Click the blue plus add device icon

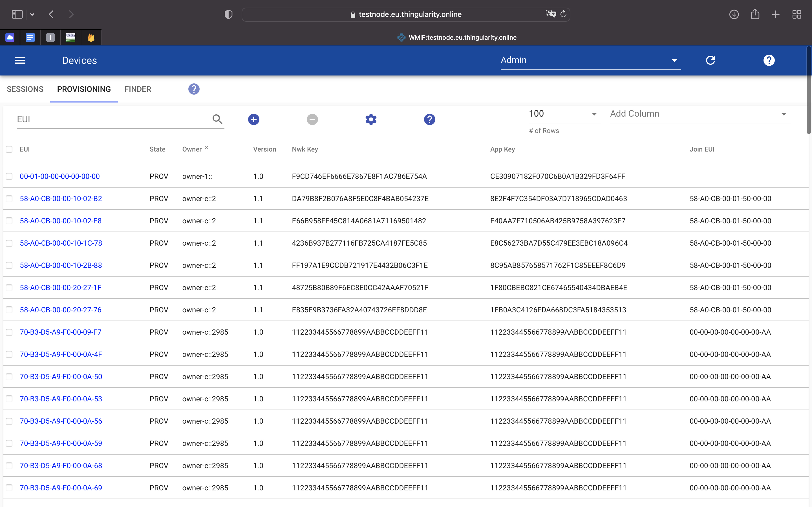pos(254,119)
